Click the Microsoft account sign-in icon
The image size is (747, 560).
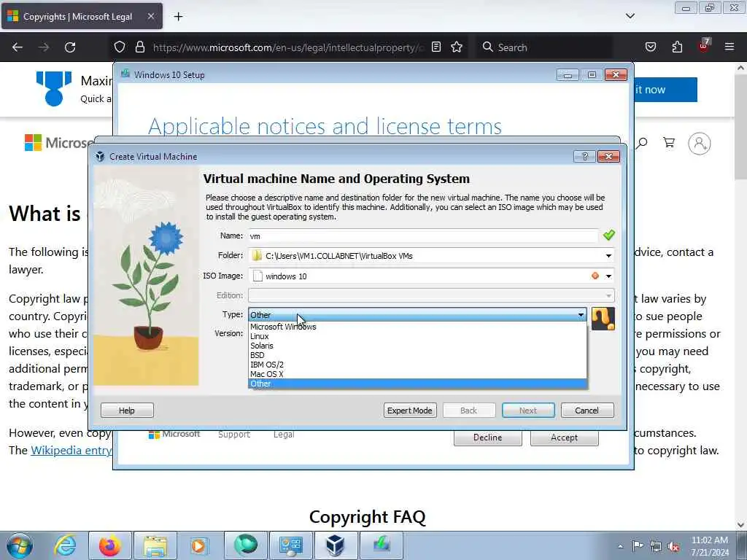tap(700, 144)
